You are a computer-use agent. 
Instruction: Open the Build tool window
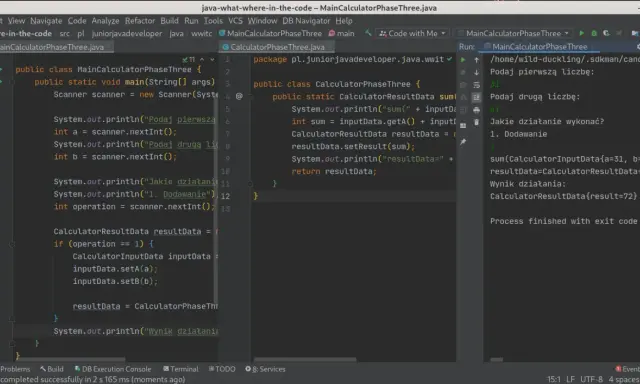(x=52, y=369)
